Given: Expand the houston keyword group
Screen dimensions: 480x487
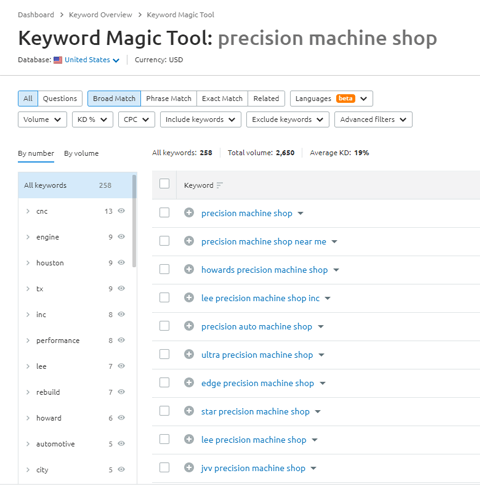Looking at the screenshot, I should click(28, 263).
